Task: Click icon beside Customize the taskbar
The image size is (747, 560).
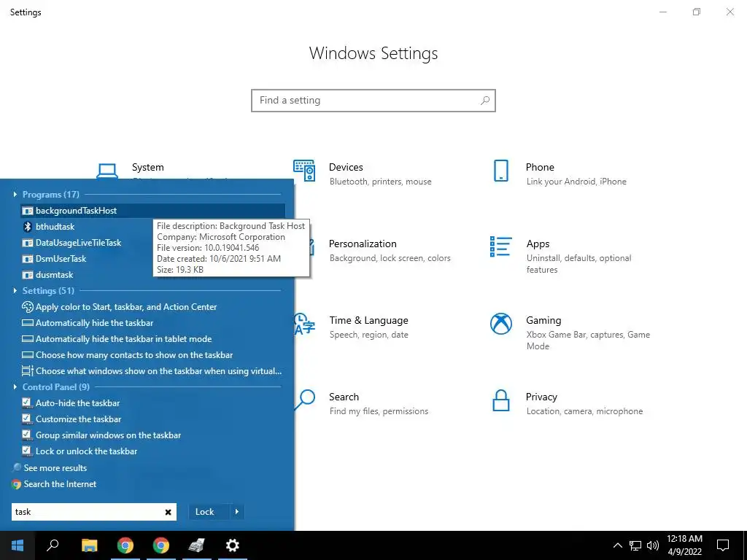Action: [27, 419]
